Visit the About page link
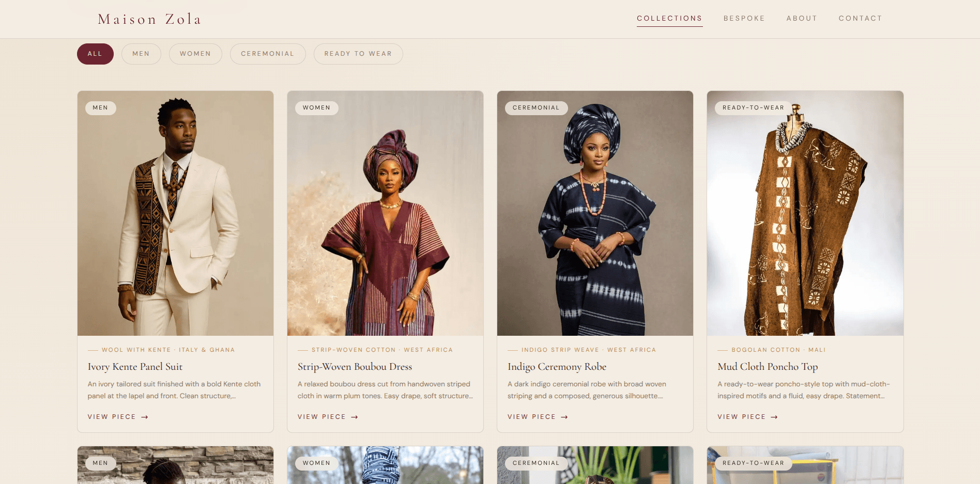Image resolution: width=980 pixels, height=484 pixels. [802, 18]
